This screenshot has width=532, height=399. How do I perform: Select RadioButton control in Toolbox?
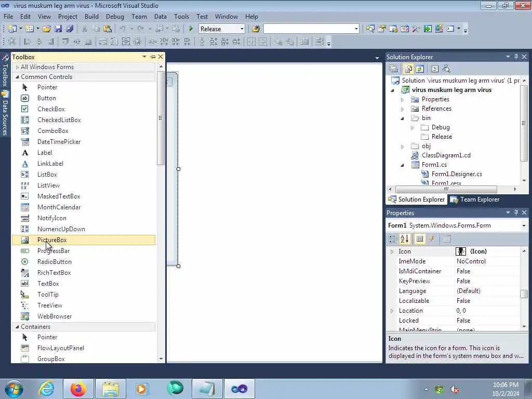tap(84, 262)
